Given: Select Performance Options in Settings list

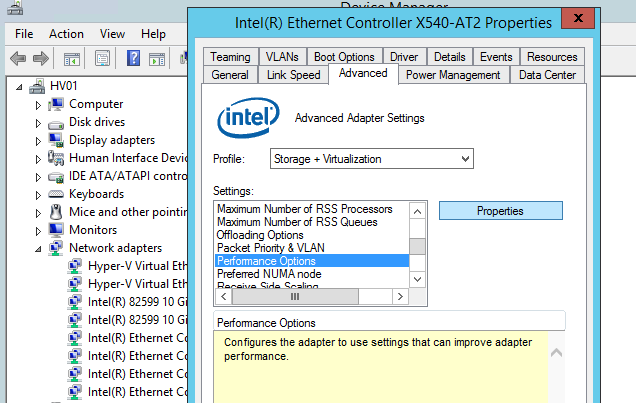Looking at the screenshot, I should click(312, 261).
